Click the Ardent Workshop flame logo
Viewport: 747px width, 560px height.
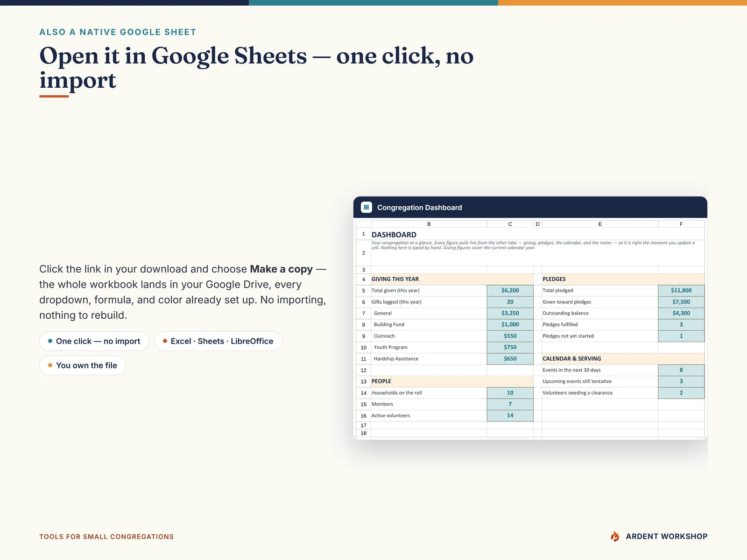615,536
